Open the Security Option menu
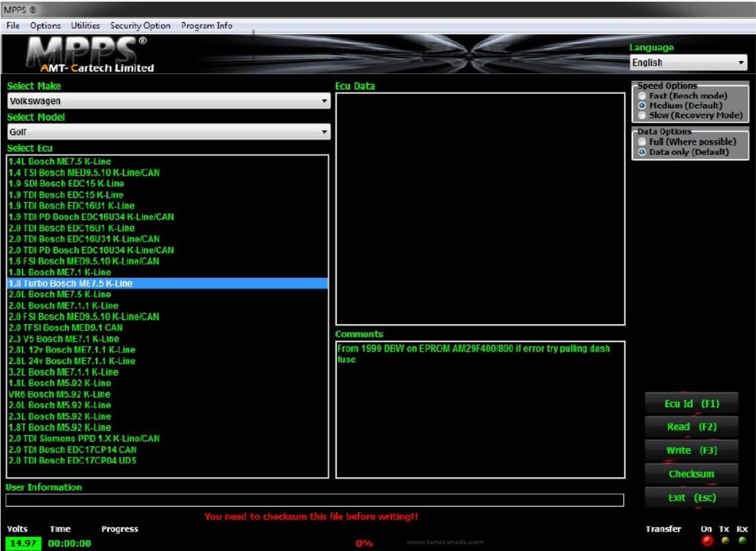The image size is (756, 551). click(x=140, y=25)
